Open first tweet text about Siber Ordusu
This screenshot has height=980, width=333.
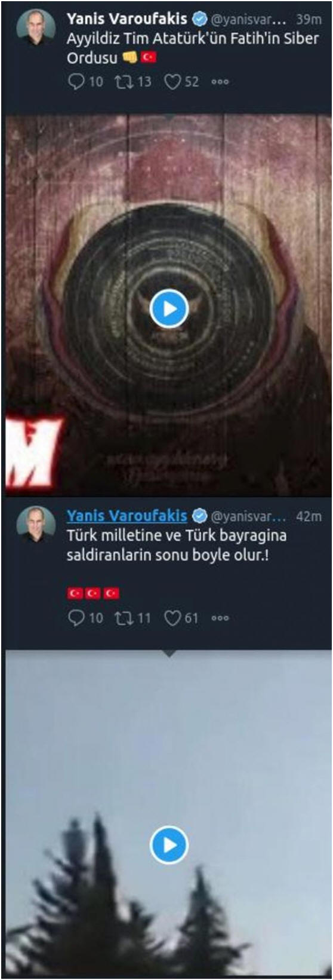pos(193,48)
